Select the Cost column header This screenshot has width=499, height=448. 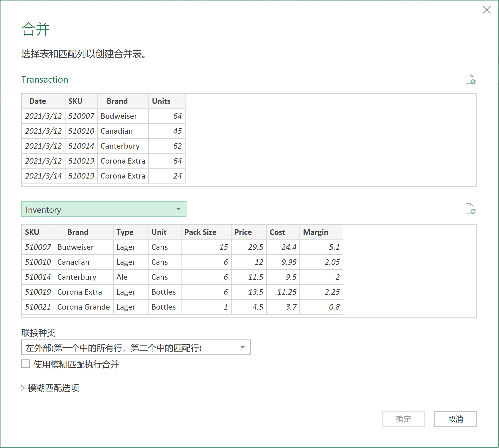[x=277, y=232]
